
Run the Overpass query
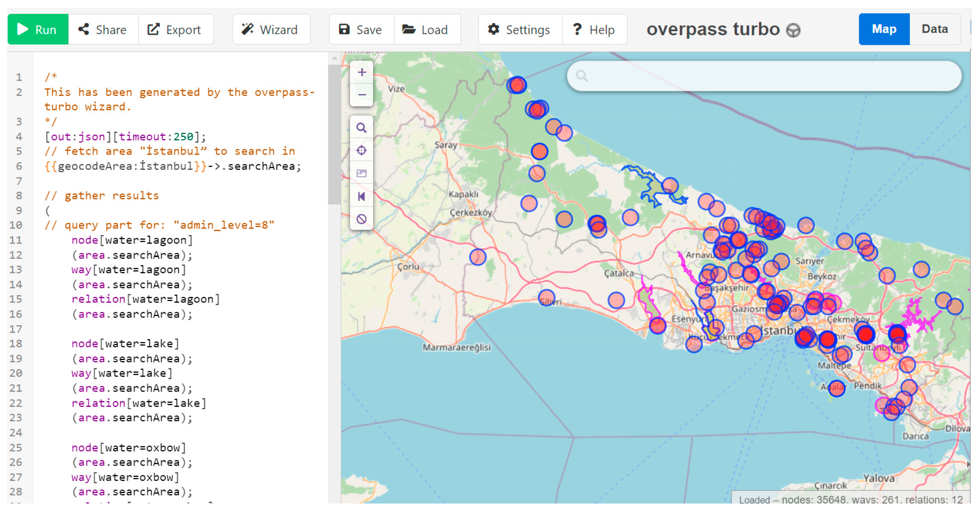pyautogui.click(x=38, y=29)
